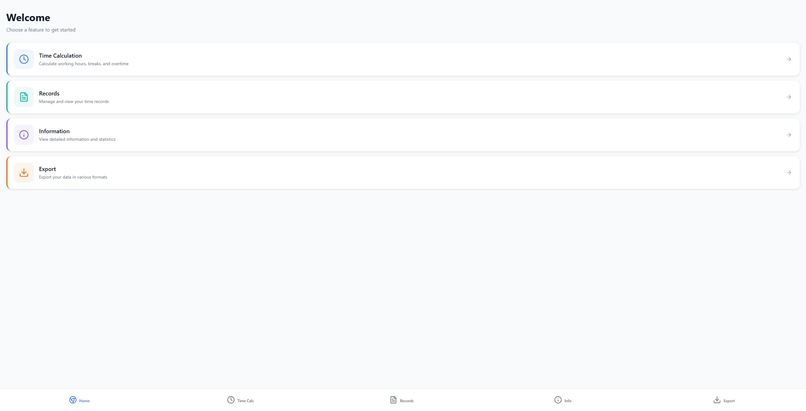Click the Records card description text
806x411 pixels.
click(74, 102)
